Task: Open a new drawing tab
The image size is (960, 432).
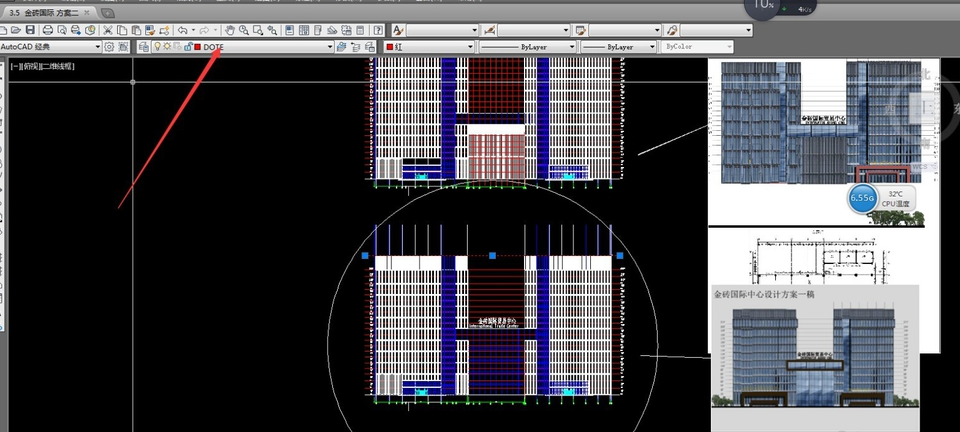Action: [x=107, y=12]
